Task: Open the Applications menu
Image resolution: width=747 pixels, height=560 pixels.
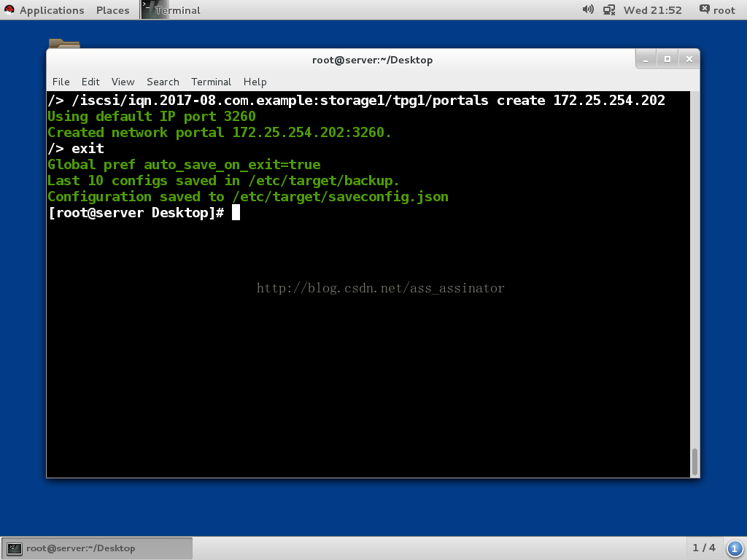Action: [x=52, y=10]
